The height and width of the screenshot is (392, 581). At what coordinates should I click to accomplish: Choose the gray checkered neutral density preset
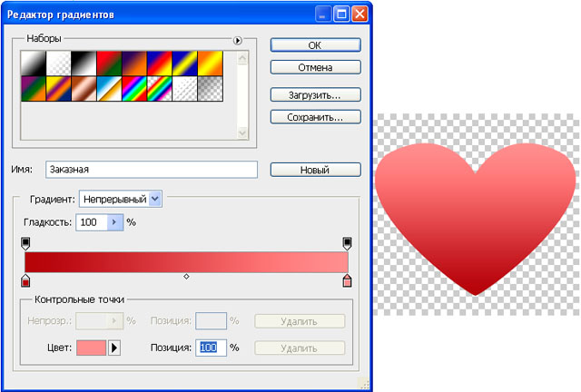pos(210,89)
